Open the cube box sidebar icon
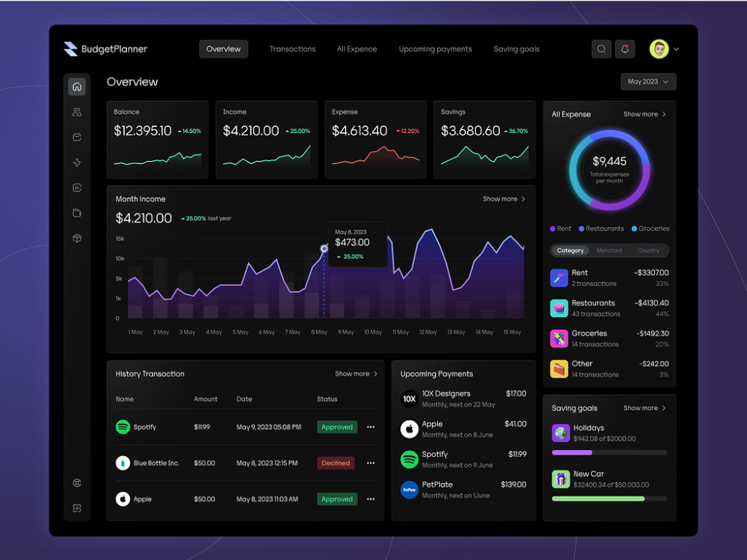Viewport: 747px width, 560px height. 77,238
